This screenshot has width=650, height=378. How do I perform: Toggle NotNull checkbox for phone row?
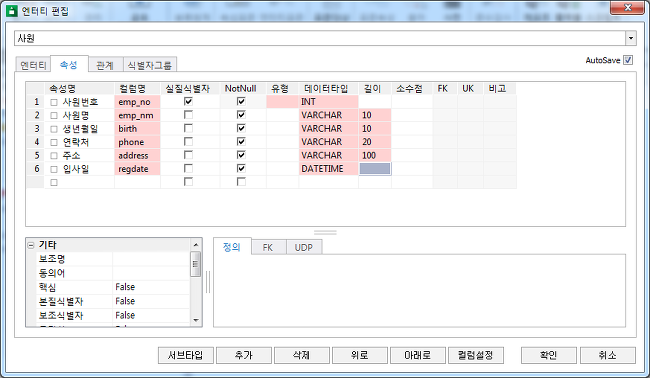[241, 141]
